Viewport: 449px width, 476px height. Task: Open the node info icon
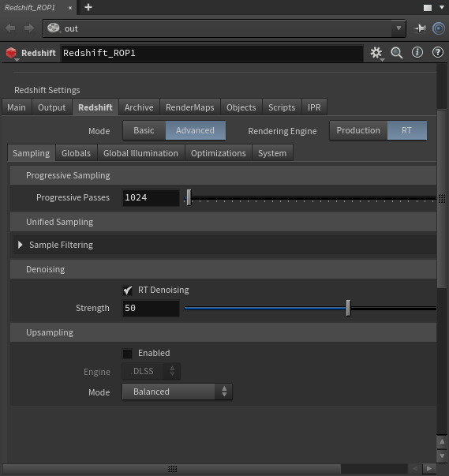[417, 53]
